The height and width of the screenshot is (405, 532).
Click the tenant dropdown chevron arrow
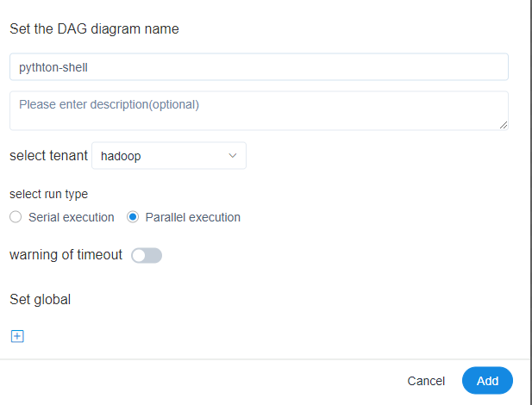click(x=232, y=156)
